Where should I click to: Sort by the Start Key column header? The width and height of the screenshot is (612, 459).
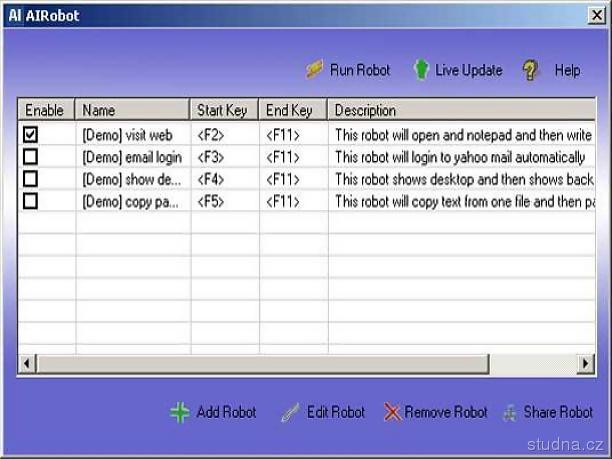(224, 110)
